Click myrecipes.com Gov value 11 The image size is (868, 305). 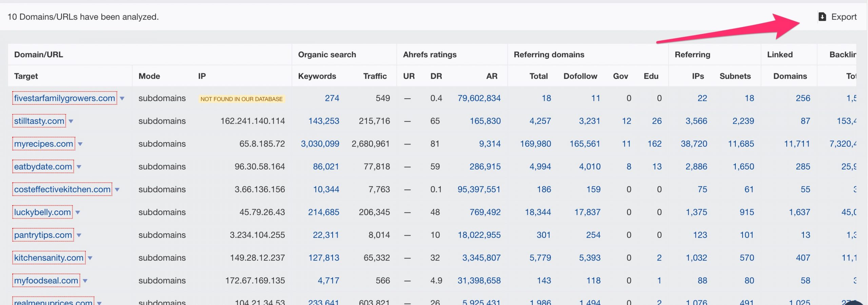[626, 144]
